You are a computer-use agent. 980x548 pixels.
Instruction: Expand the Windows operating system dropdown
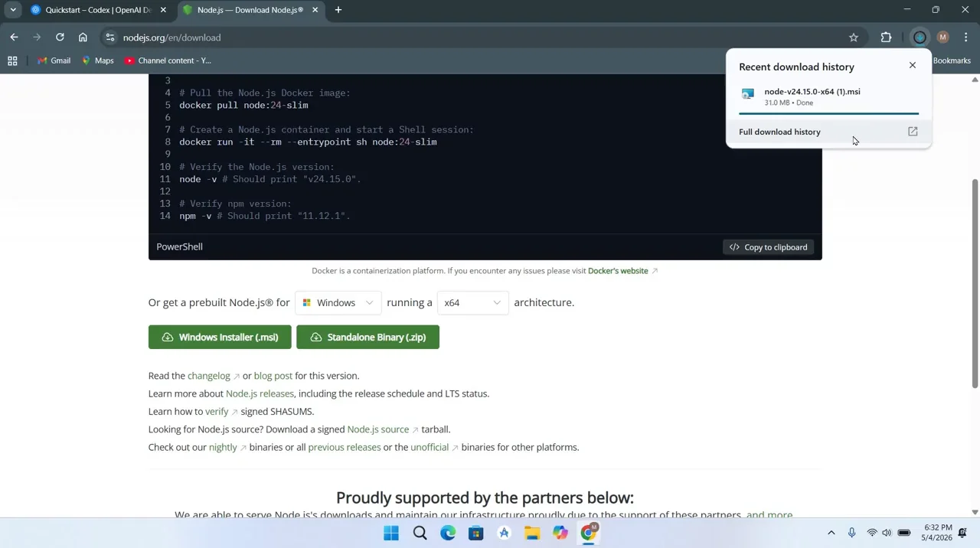coord(338,302)
